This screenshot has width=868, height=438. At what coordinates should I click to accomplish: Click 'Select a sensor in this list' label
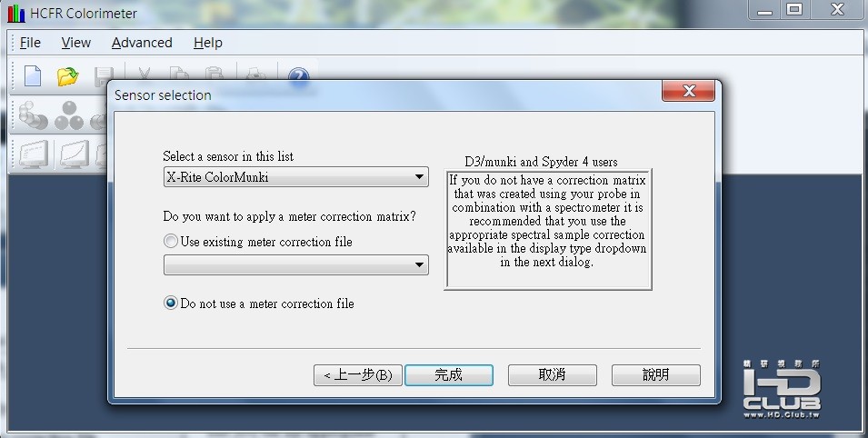click(x=228, y=156)
